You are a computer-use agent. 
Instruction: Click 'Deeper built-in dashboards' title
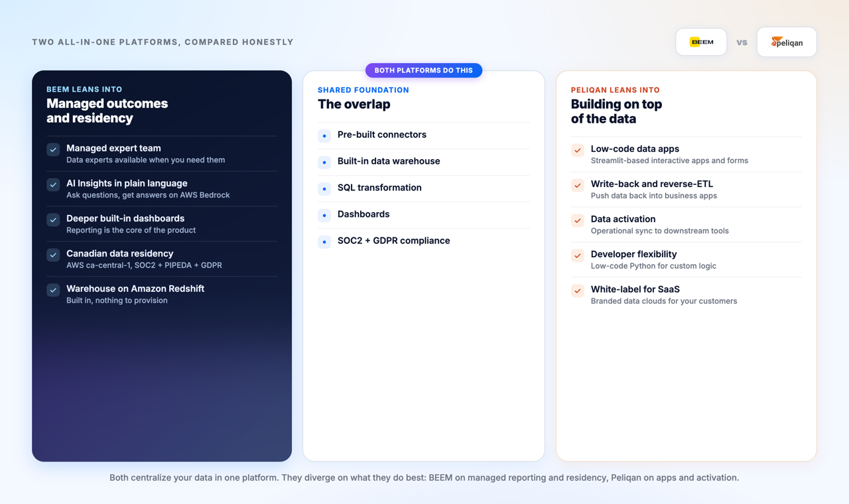pyautogui.click(x=125, y=219)
